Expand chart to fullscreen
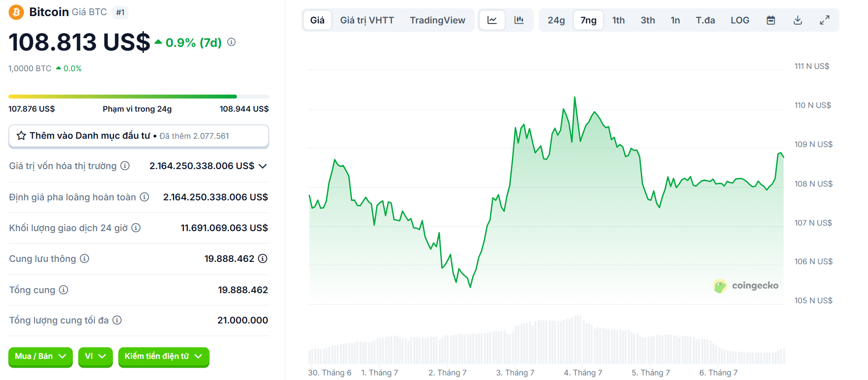 coord(825,20)
